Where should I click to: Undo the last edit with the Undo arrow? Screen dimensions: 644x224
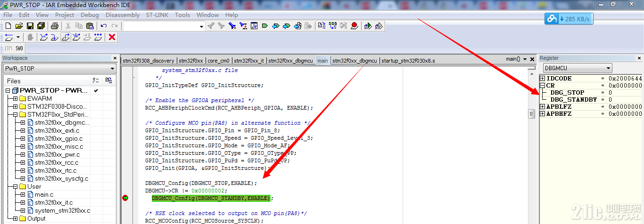(104, 26)
